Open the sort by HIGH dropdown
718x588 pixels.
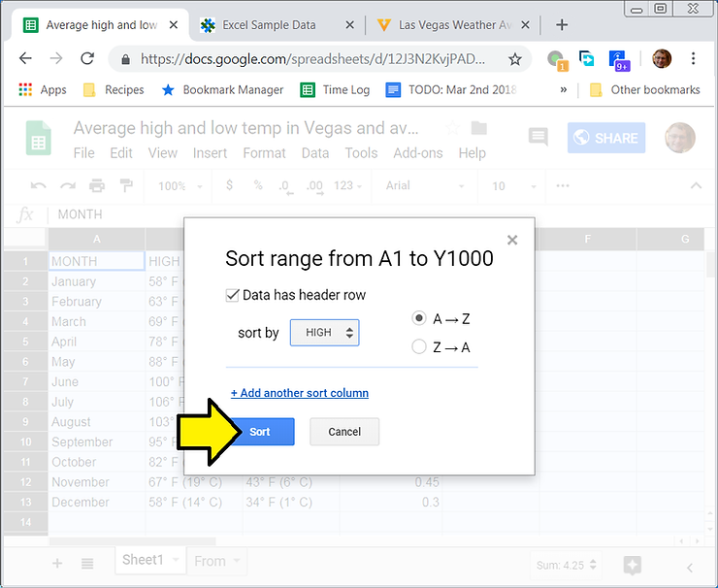[x=325, y=333]
